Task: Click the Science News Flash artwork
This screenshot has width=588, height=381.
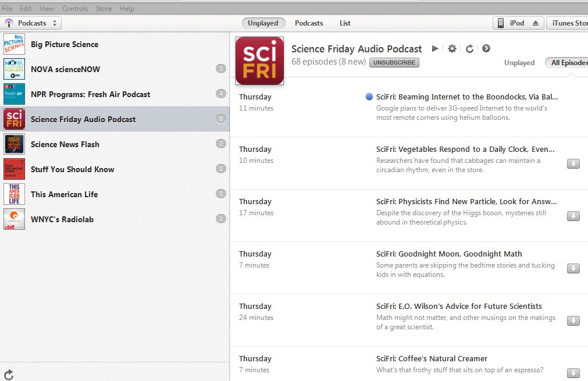Action: [15, 144]
